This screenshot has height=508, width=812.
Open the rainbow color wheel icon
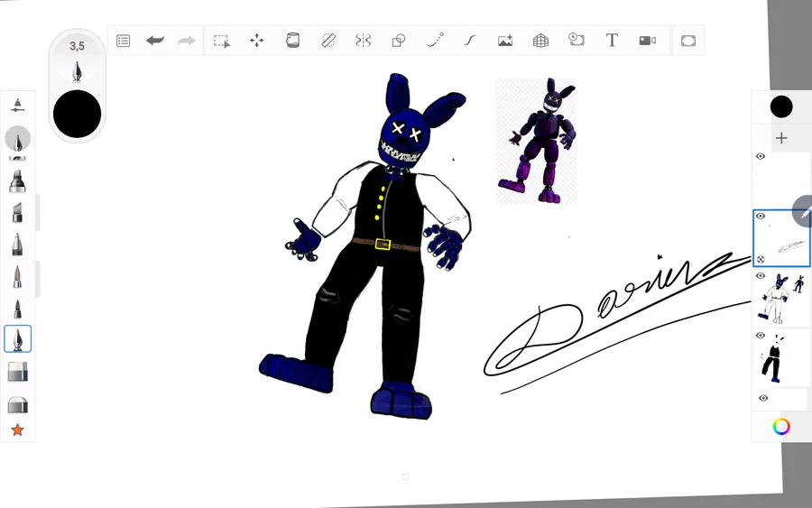781,426
